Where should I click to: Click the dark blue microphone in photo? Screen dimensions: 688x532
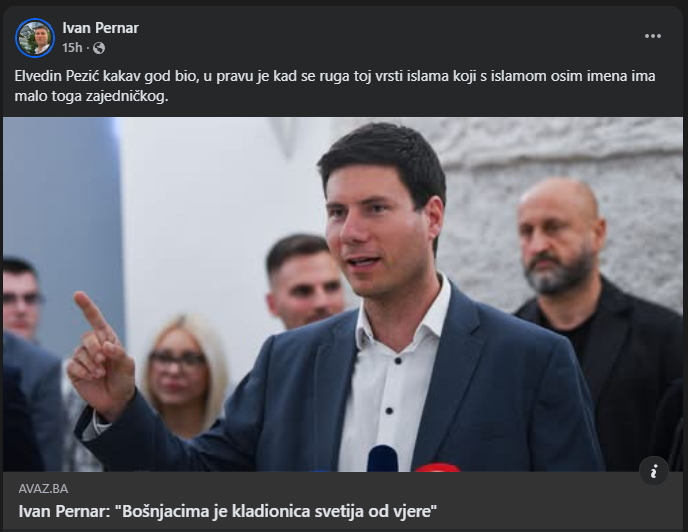click(383, 459)
